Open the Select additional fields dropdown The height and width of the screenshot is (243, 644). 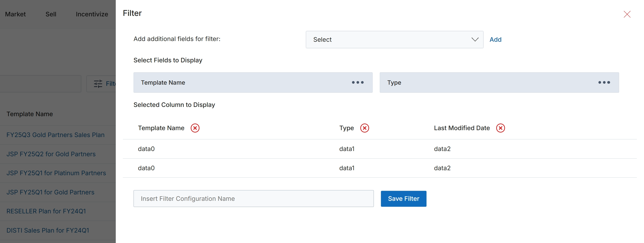point(394,39)
